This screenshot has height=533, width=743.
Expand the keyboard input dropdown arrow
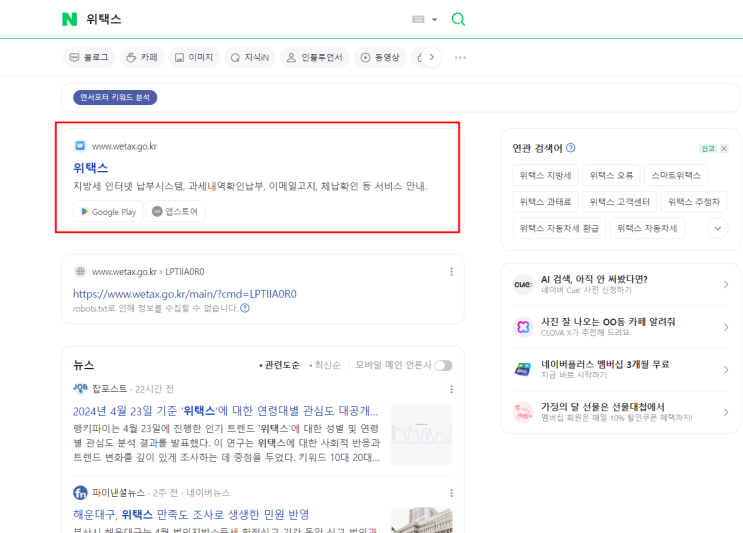click(435, 19)
